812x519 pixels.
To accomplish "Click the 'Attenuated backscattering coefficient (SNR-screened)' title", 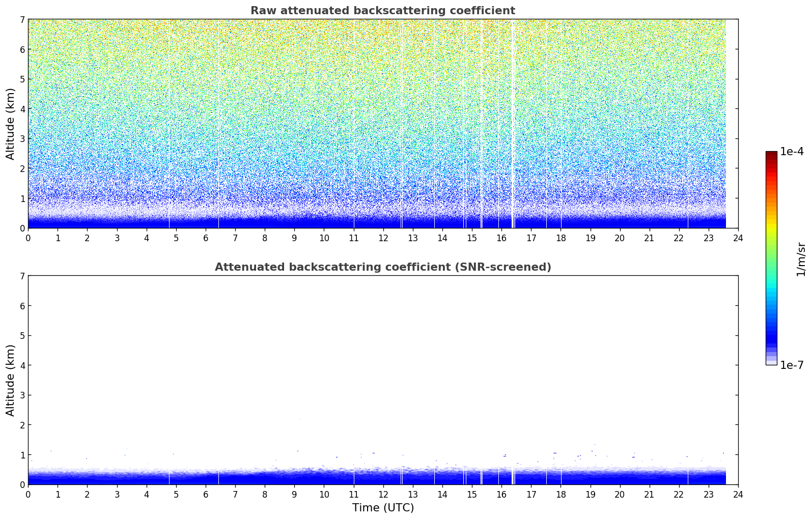I will (x=382, y=267).
